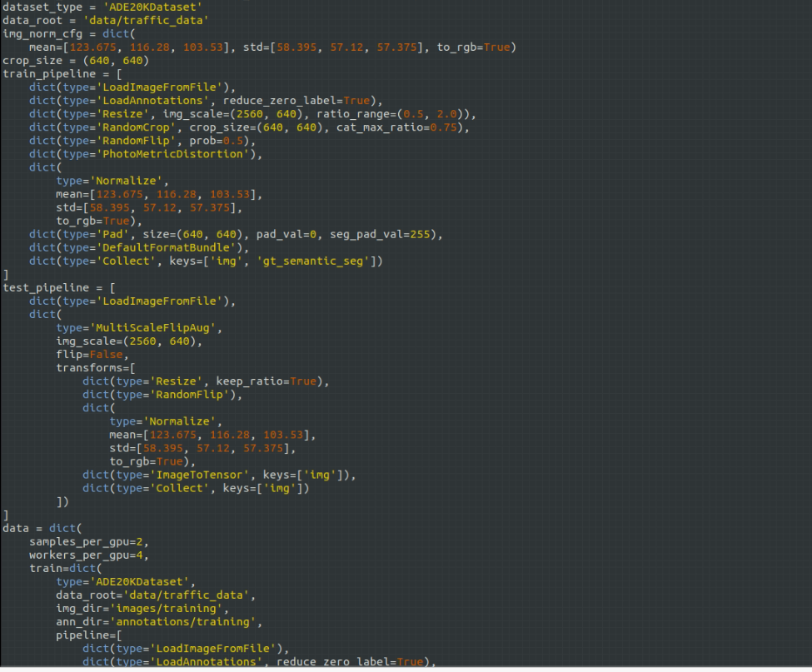
Task: Click the pipeline=[ line under train
Action: click(x=89, y=635)
